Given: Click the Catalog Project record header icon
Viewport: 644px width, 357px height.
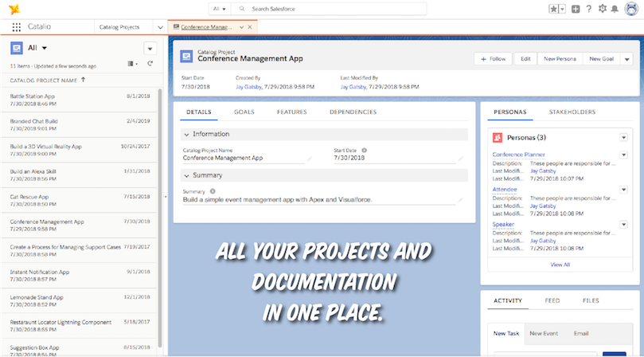Looking at the screenshot, I should coord(186,57).
